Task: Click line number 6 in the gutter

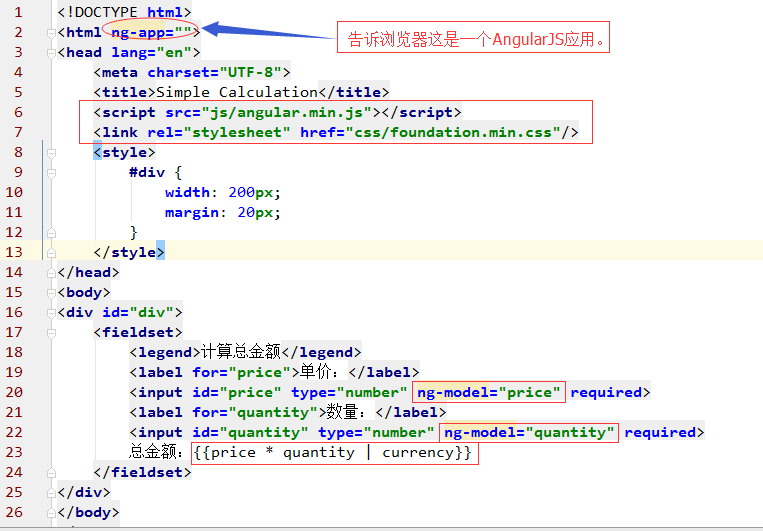Action: point(18,112)
